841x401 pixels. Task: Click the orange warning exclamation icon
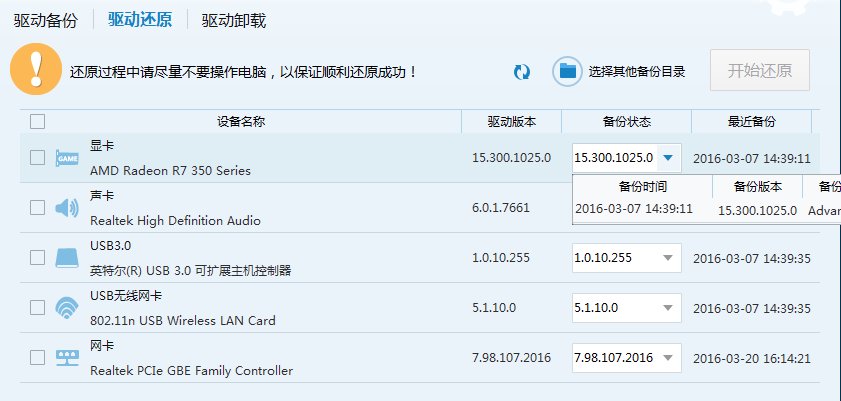point(35,70)
